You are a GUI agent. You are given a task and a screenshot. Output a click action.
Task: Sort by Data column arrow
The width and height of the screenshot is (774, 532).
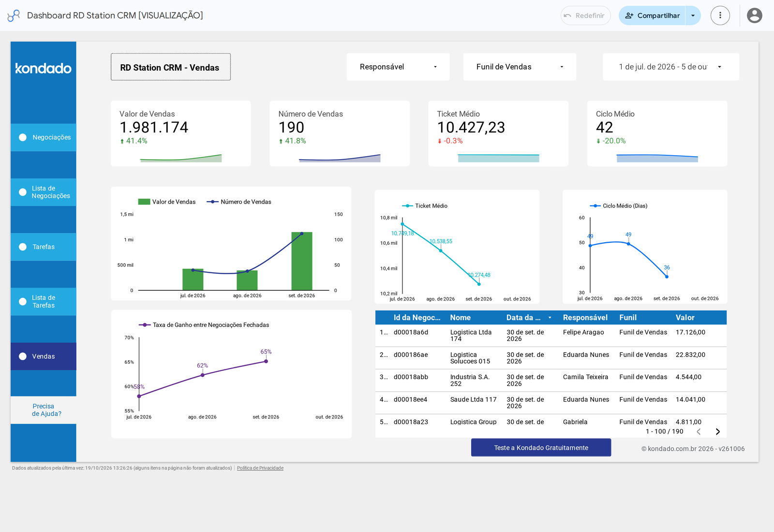(550, 318)
